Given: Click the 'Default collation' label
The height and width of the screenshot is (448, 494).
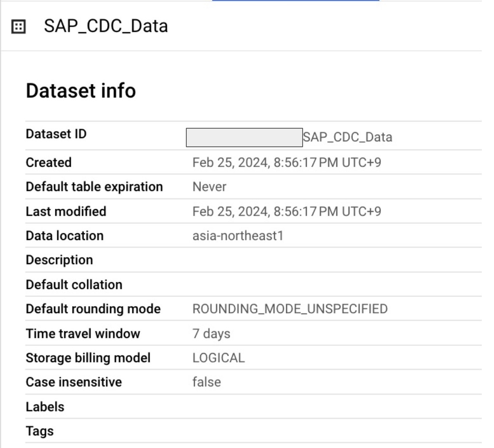Looking at the screenshot, I should point(74,285).
